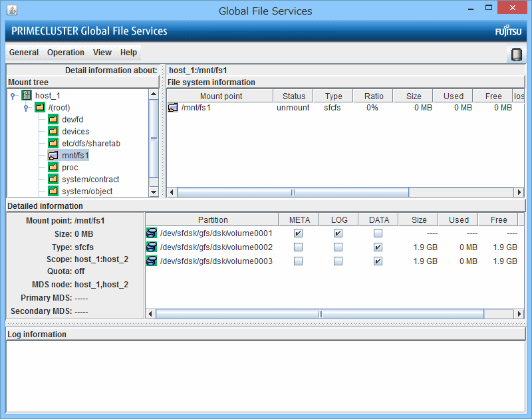Click the META column header
This screenshot has height=419, width=532.
pyautogui.click(x=299, y=220)
